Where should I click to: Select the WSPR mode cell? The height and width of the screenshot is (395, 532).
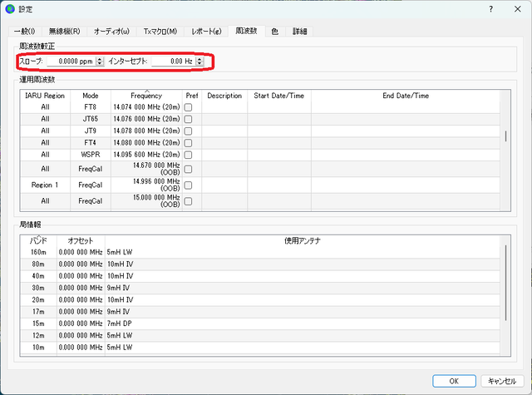click(x=91, y=155)
